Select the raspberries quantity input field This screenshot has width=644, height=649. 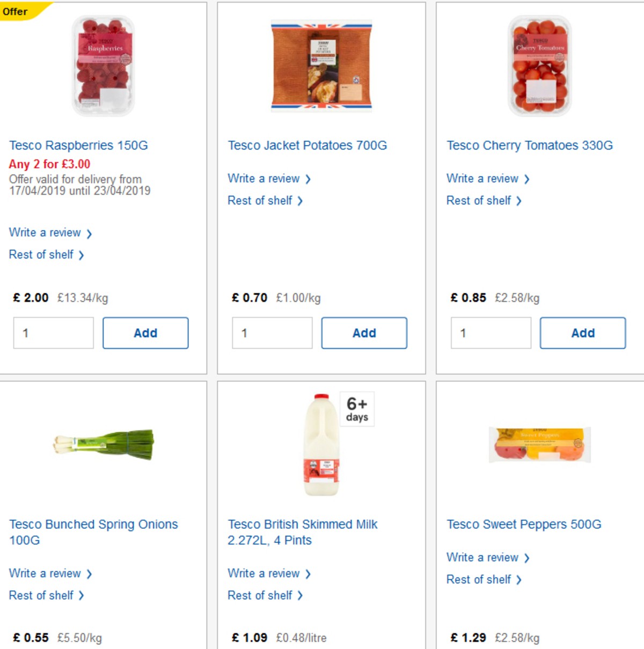[53, 333]
